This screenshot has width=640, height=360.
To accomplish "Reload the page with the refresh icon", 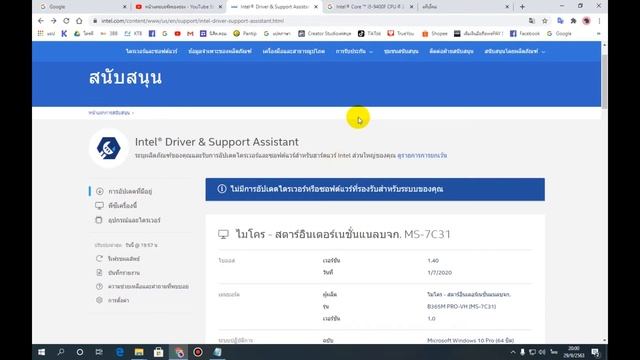I will pyautogui.click(x=66, y=21).
